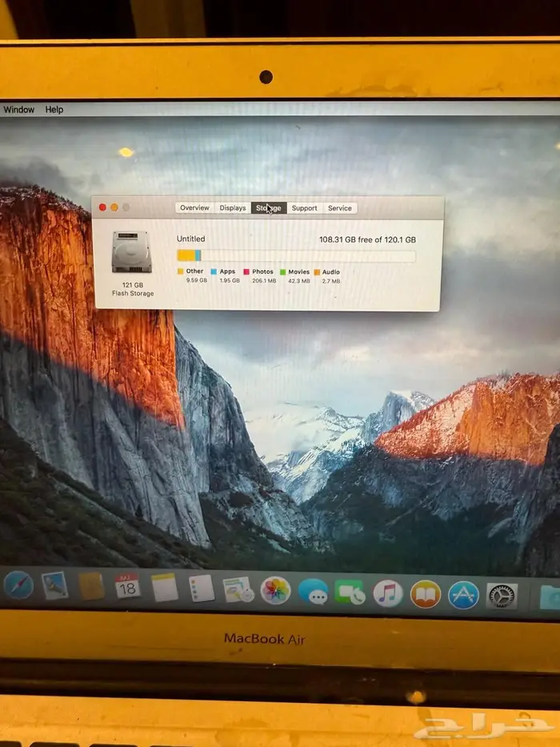
Task: Open the Support tab
Action: (x=304, y=208)
